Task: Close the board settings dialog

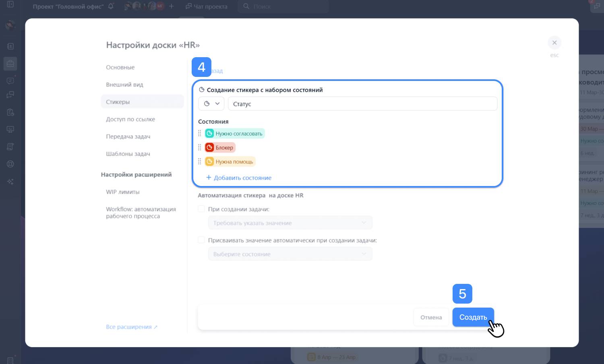Action: pos(554,43)
